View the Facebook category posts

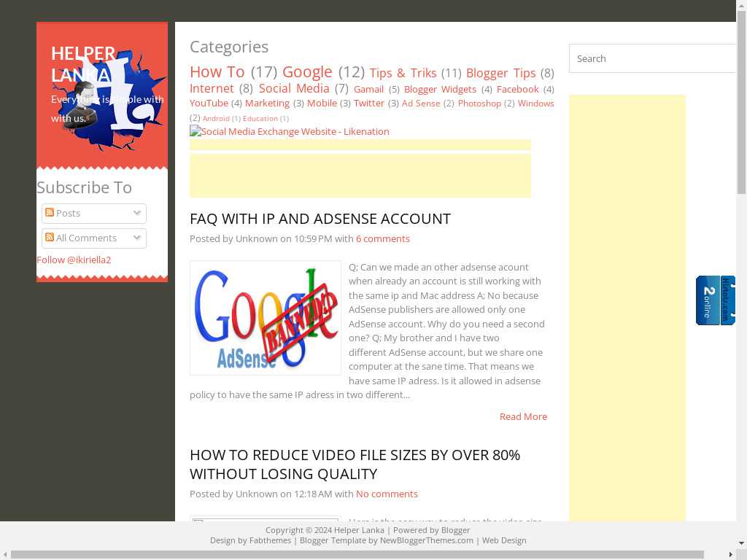point(518,90)
